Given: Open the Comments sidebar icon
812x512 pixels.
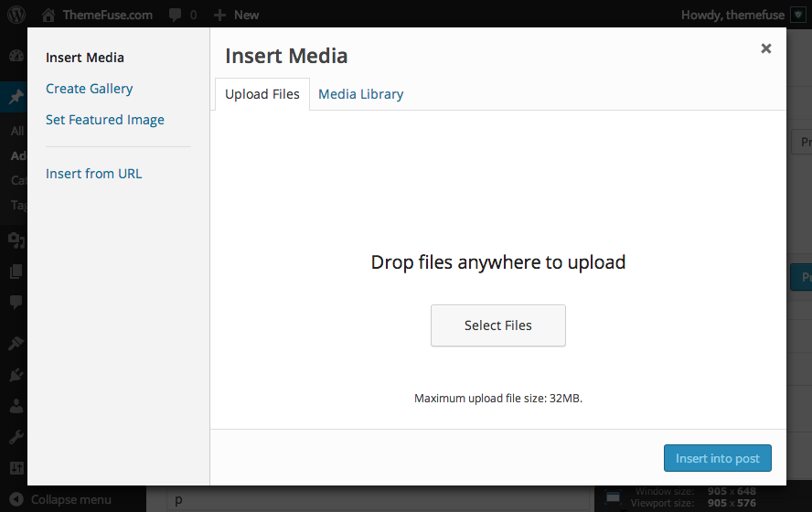Looking at the screenshot, I should (16, 302).
